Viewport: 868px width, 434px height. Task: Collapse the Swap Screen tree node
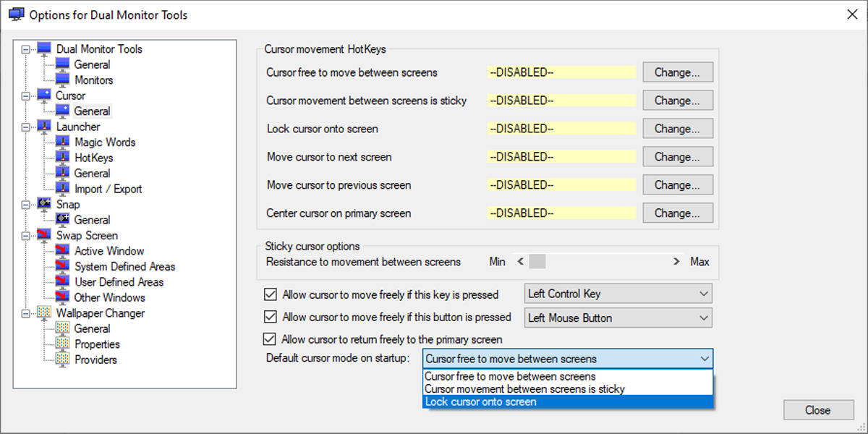[27, 236]
